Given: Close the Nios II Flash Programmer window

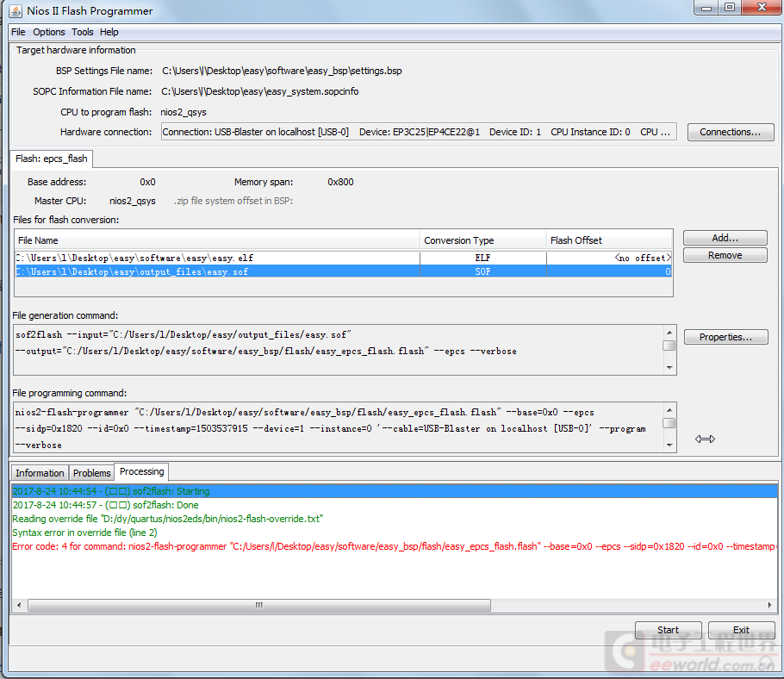Looking at the screenshot, I should pos(762,8).
